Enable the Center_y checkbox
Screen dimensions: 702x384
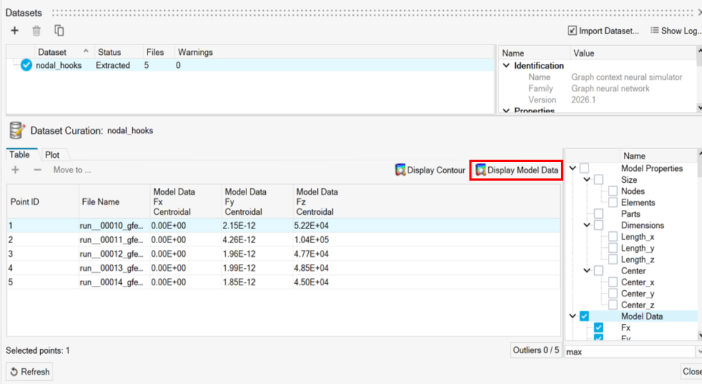point(613,294)
